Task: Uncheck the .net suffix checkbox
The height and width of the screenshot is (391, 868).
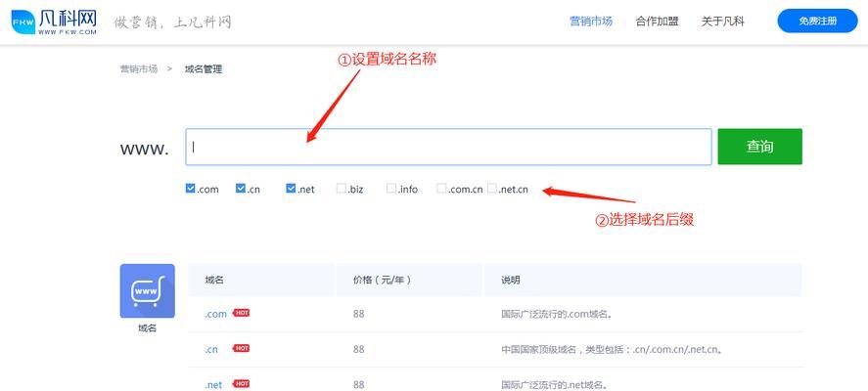Action: [x=291, y=189]
